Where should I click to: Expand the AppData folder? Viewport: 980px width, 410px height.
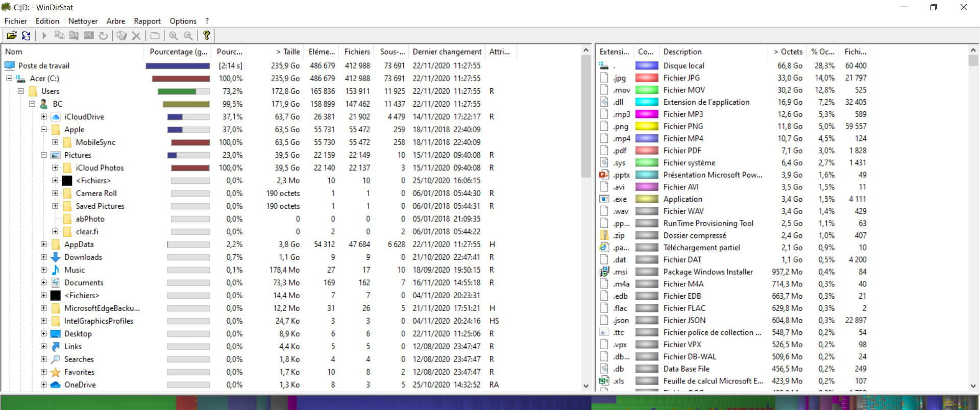[44, 244]
